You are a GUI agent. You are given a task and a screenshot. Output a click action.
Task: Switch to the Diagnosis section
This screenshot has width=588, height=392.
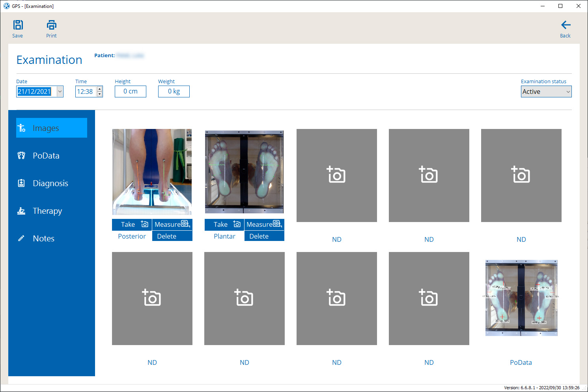coord(50,183)
